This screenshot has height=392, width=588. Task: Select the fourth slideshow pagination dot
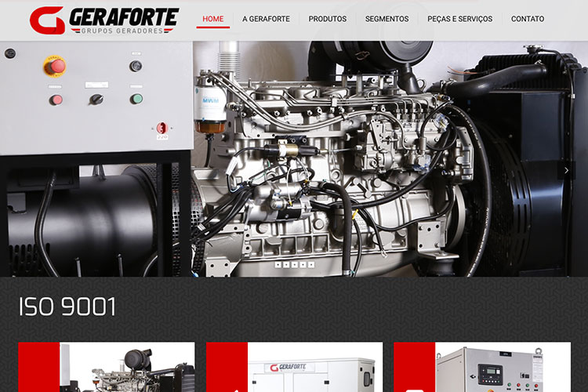[303, 265]
